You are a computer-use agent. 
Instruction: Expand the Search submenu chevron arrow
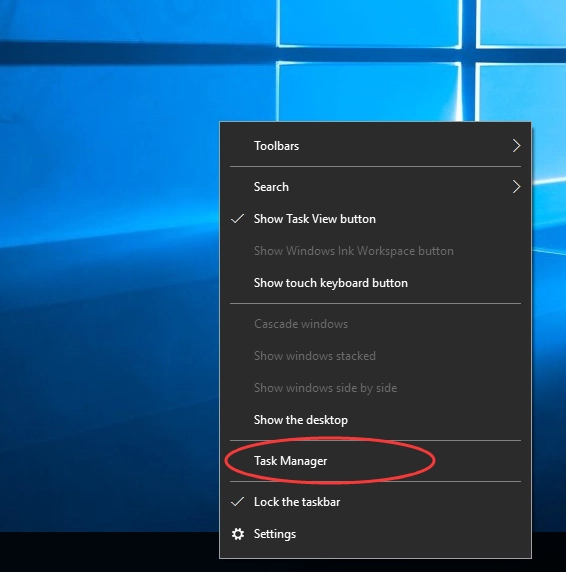coord(516,187)
